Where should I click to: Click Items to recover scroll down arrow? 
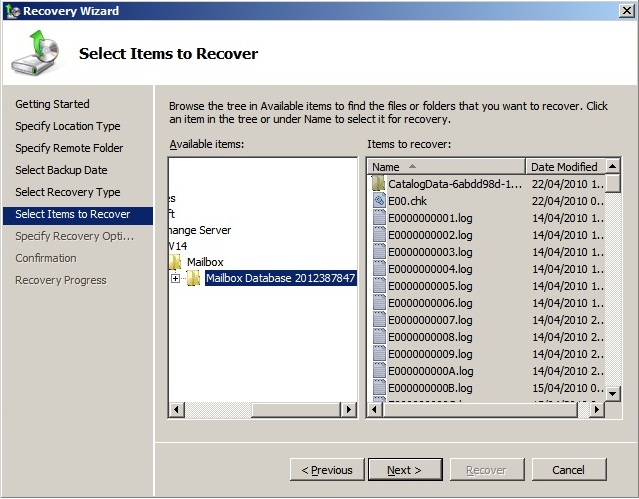click(x=612, y=394)
